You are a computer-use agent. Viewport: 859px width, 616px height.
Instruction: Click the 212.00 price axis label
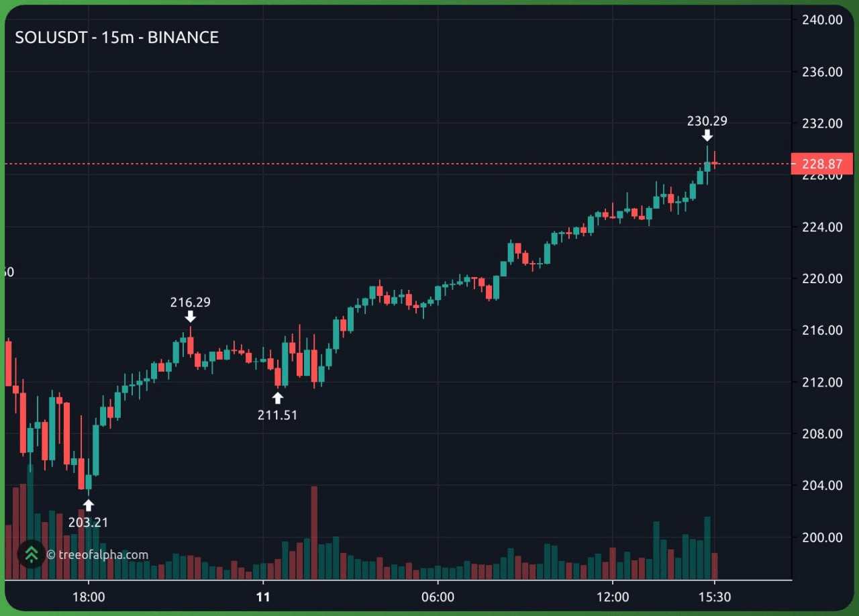pos(822,382)
